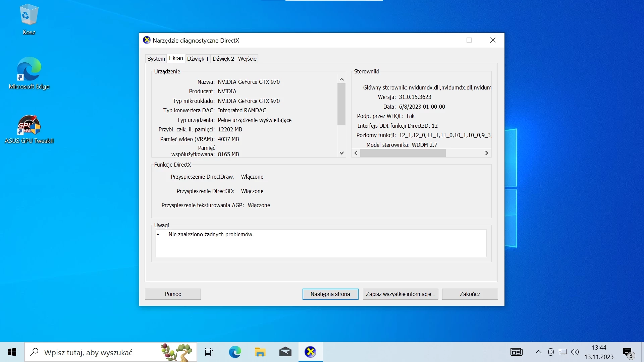644x362 pixels.
Task: Open the network status tray icon
Action: (x=563, y=352)
